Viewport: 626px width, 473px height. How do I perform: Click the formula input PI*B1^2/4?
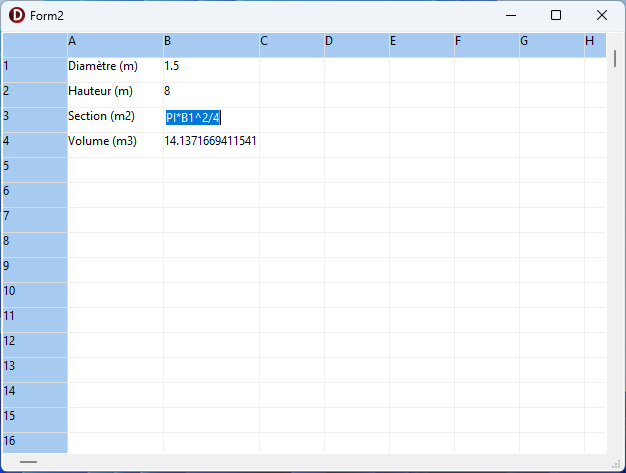pyautogui.click(x=193, y=118)
